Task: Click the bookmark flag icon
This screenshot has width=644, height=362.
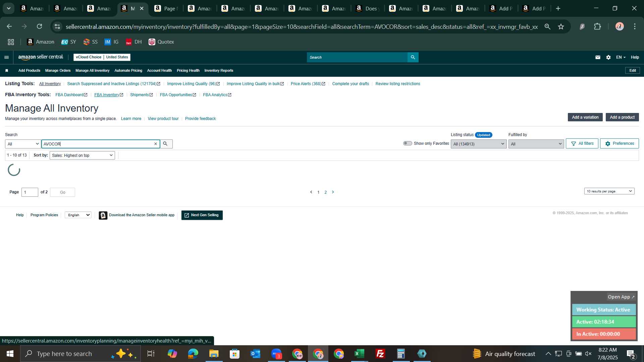Action: click(x=7, y=70)
